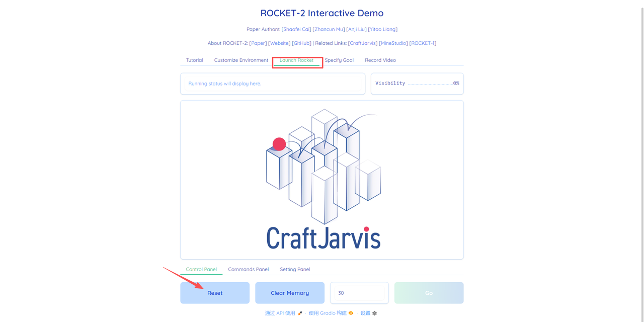The width and height of the screenshot is (644, 322).
Task: Open Shaofei Cai author link
Action: (296, 29)
